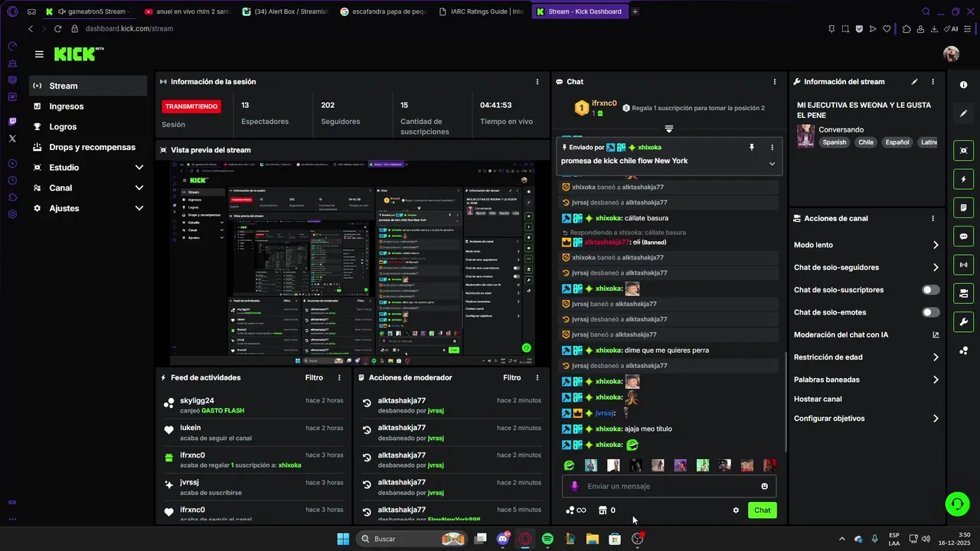980x551 pixels.
Task: Edit stream info with the header pencil icon
Action: 914,82
